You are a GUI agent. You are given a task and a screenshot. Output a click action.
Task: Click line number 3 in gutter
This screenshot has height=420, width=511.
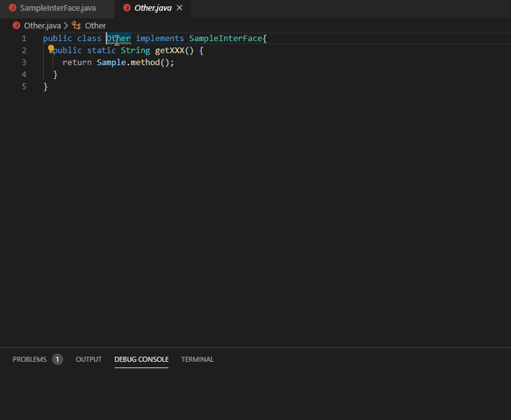coord(24,63)
